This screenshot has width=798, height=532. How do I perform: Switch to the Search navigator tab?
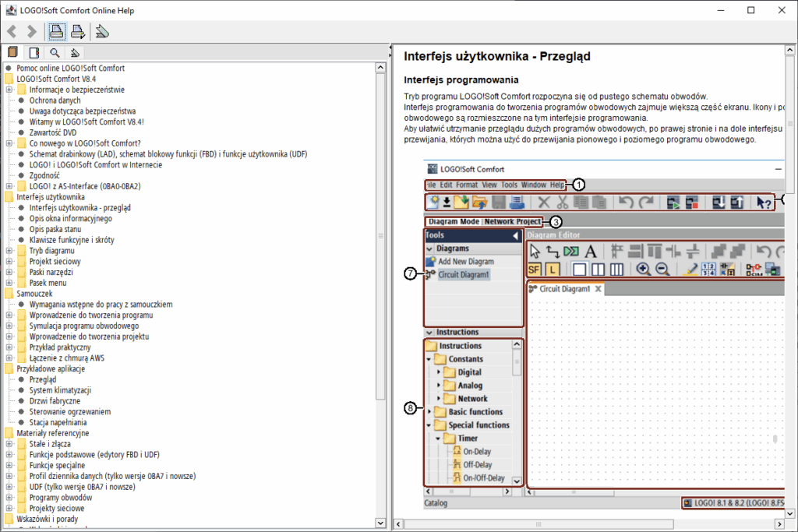pos(55,52)
